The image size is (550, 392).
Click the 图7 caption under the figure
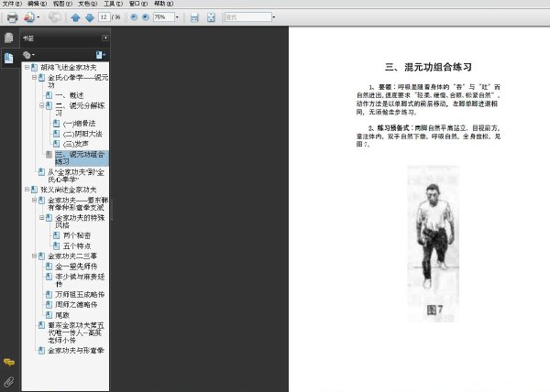(x=434, y=310)
